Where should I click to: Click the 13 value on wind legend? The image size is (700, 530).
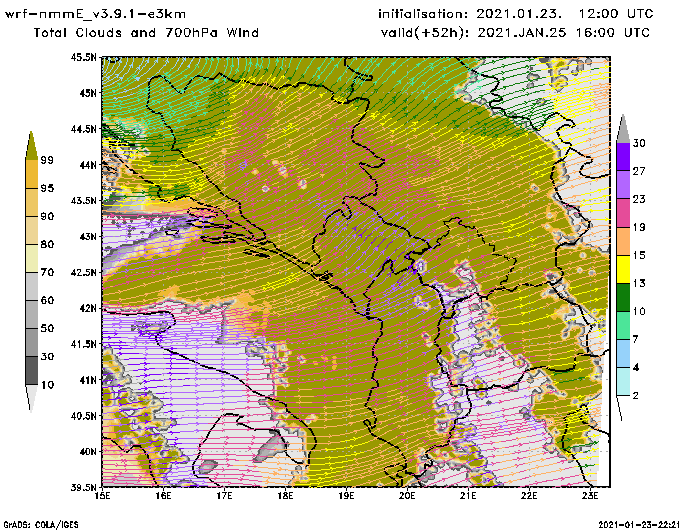coord(639,284)
